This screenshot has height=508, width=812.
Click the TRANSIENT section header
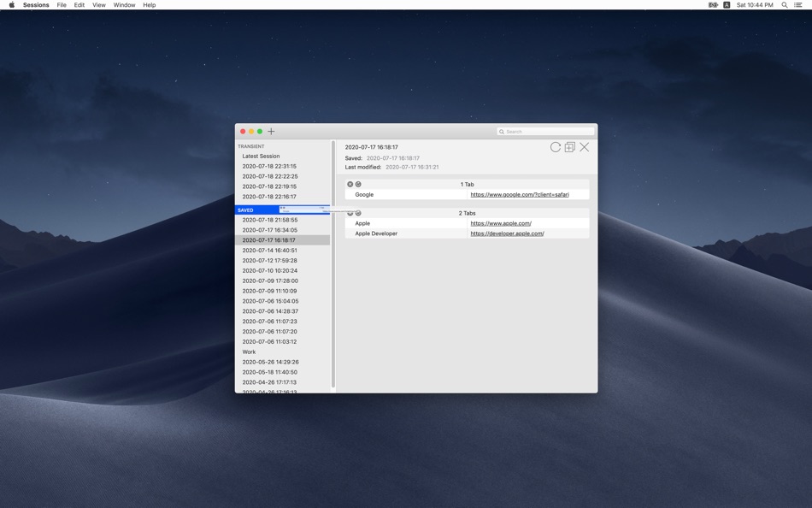tap(251, 147)
